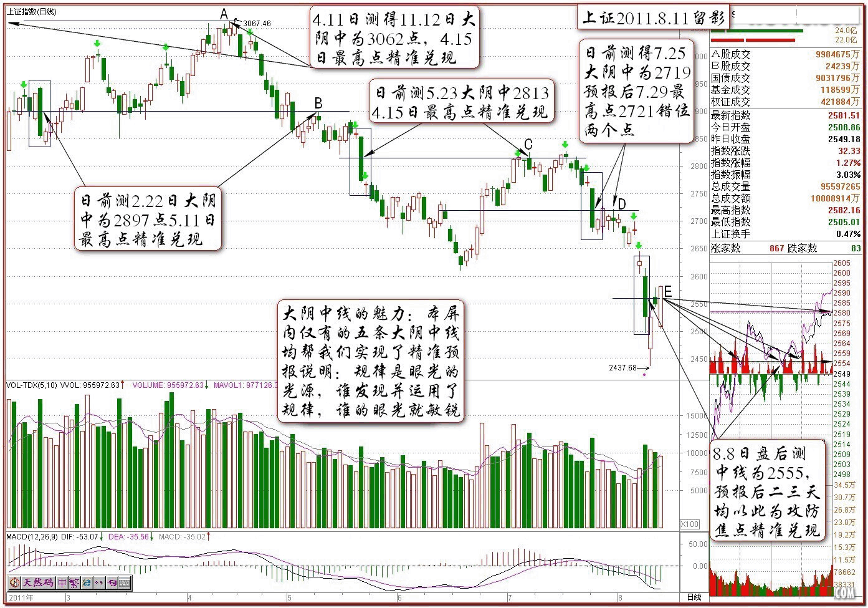The image size is (868, 608).
Task: Click the 1.27% index gain value
Action: [848, 163]
